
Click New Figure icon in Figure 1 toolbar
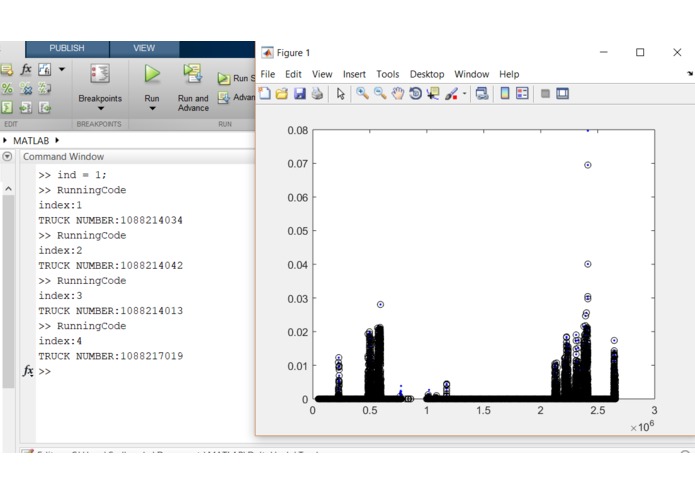265,93
